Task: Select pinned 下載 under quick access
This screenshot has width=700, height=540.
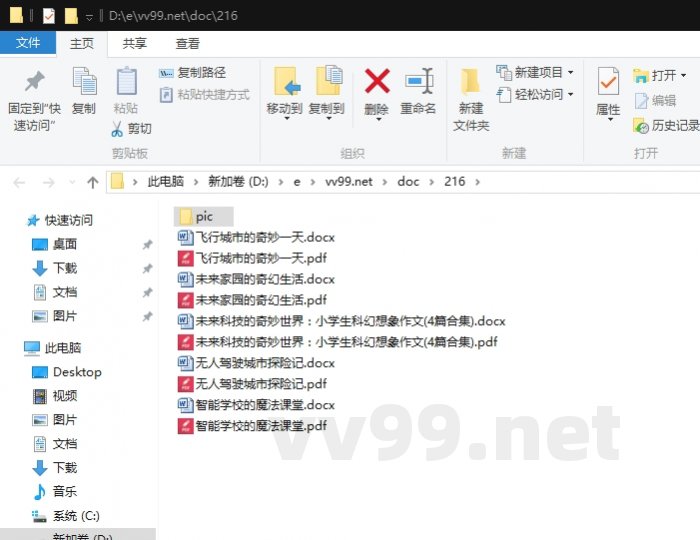Action: [x=65, y=268]
